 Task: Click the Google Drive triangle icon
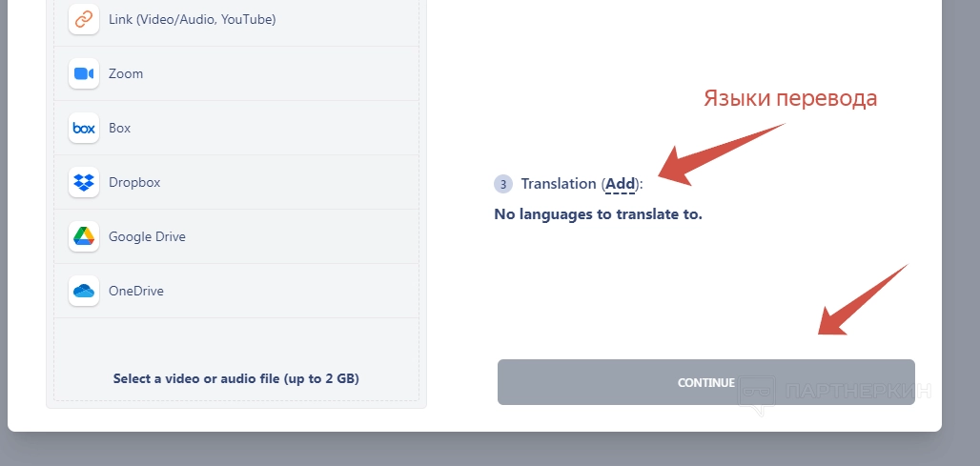[84, 236]
